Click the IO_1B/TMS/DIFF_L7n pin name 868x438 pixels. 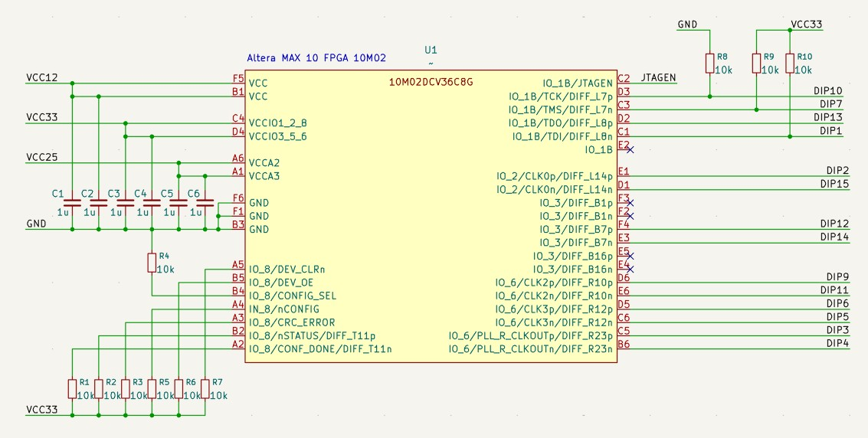tap(560, 110)
